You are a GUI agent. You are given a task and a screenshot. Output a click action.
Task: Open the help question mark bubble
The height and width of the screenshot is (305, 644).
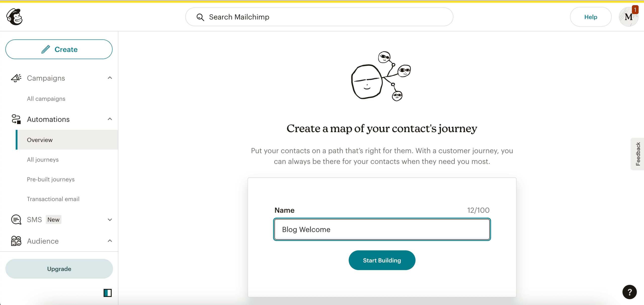pyautogui.click(x=629, y=292)
